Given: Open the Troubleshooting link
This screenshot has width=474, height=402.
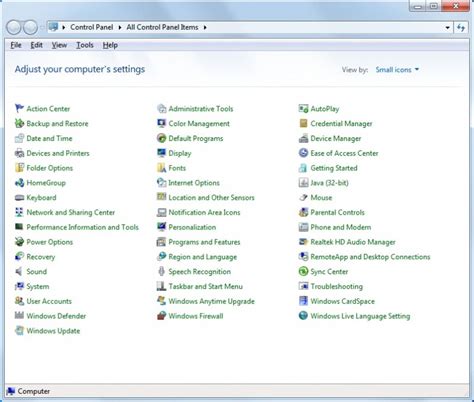Looking at the screenshot, I should (337, 286).
